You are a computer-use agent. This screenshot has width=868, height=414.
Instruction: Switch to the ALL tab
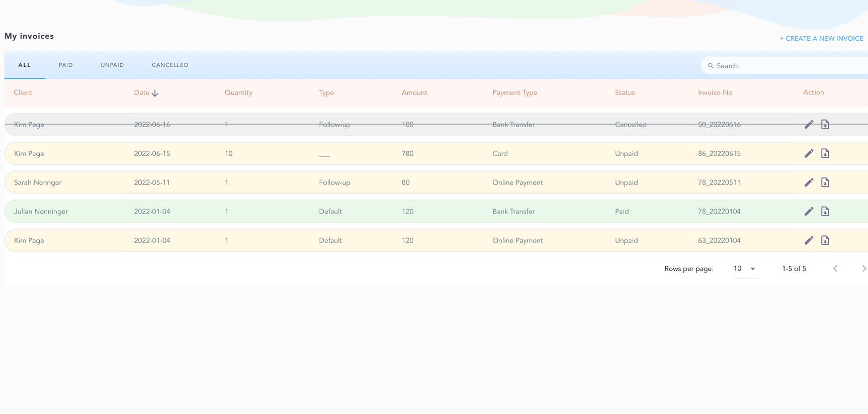[x=25, y=65]
